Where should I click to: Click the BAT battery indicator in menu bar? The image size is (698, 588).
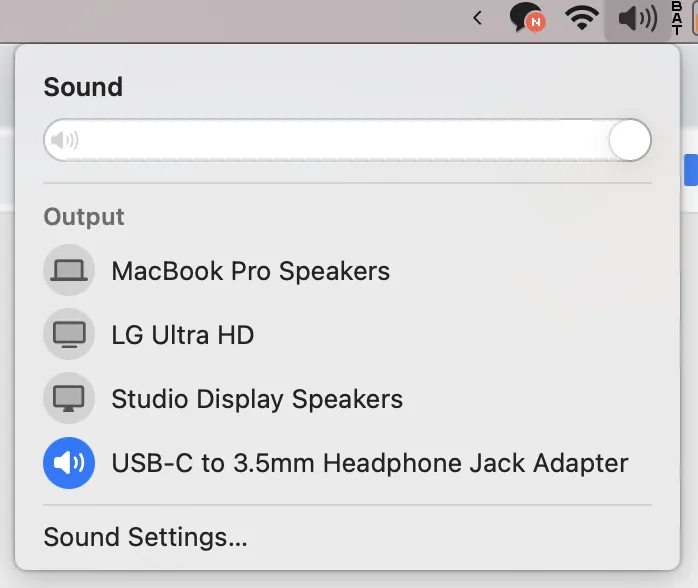point(677,18)
